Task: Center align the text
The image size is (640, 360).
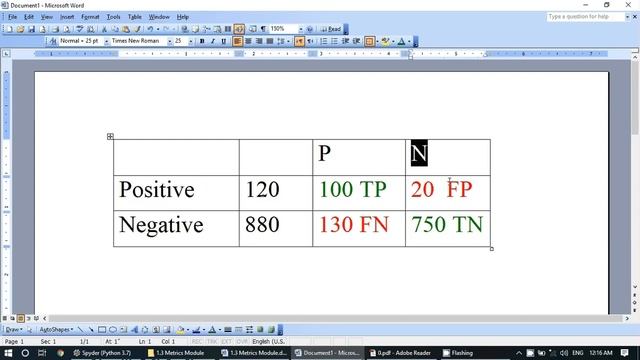Action: click(x=248, y=41)
